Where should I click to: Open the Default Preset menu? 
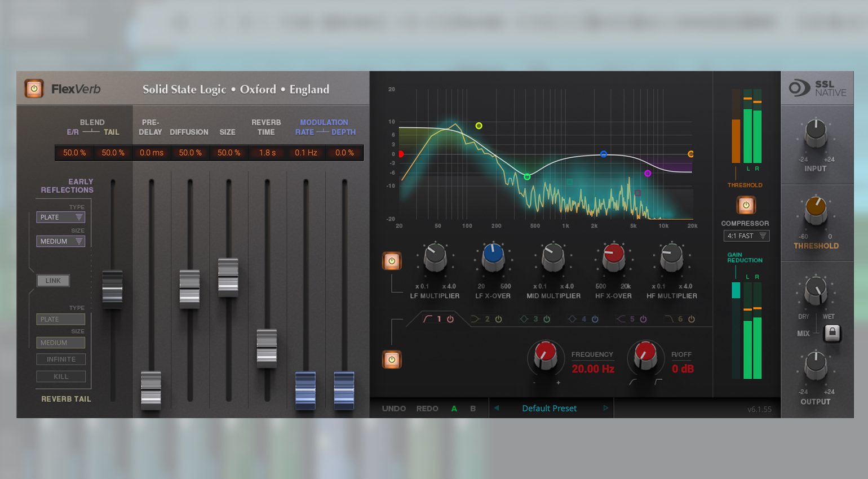coord(550,408)
